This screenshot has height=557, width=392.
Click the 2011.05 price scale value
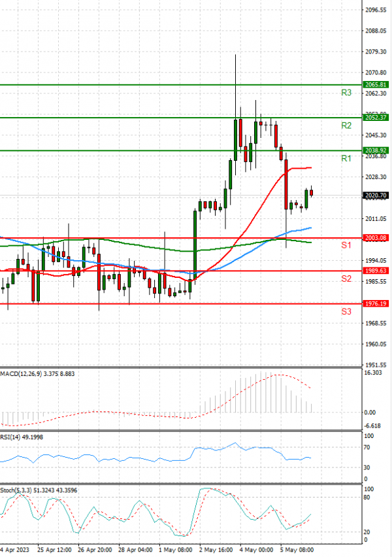[376, 219]
